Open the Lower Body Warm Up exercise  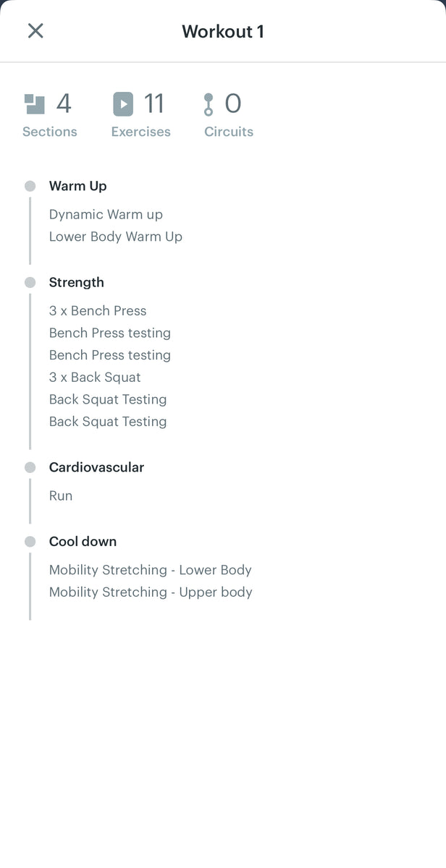[116, 237]
